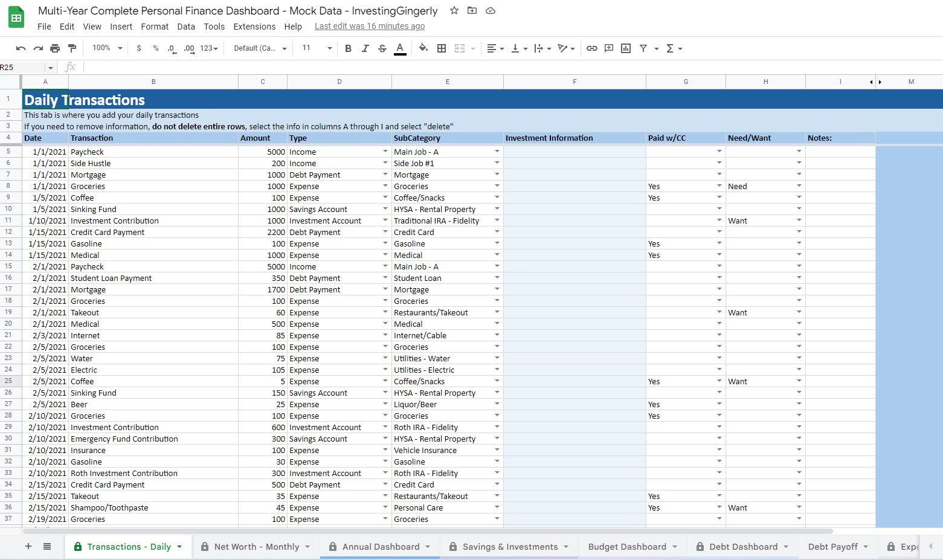The height and width of the screenshot is (560, 943).
Task: Star the spreadsheet
Action: pyautogui.click(x=454, y=11)
